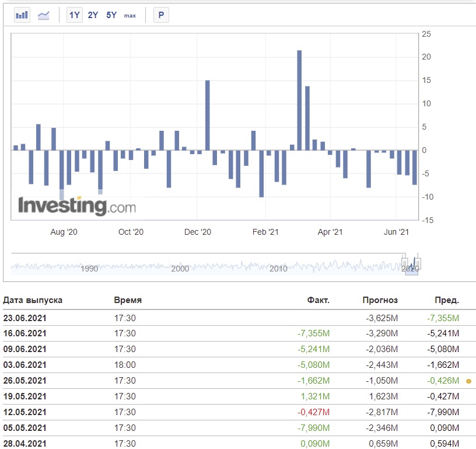Viewport: 476px width, 449px height.
Task: Switch to bar chart view
Action: click(22, 15)
